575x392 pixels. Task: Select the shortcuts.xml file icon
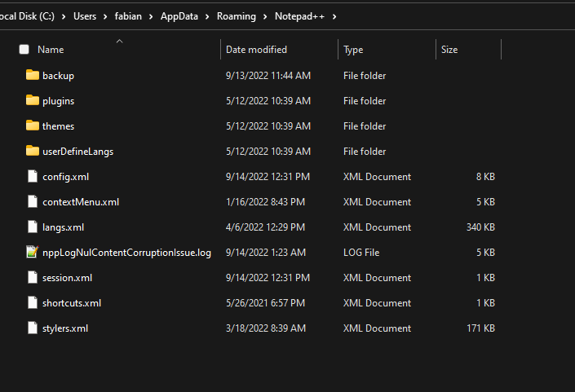pyautogui.click(x=33, y=302)
